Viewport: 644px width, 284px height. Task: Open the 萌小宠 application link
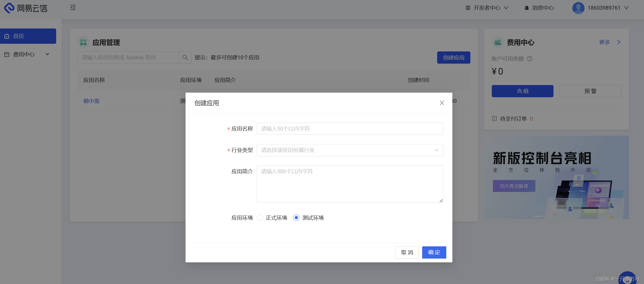click(91, 101)
